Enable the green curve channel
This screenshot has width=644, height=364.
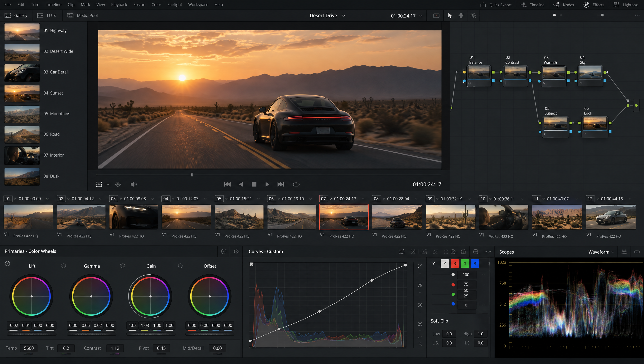point(465,264)
